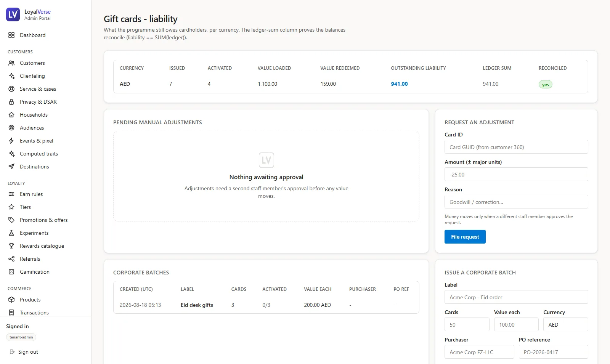Click the Tiers star icon

[11, 207]
